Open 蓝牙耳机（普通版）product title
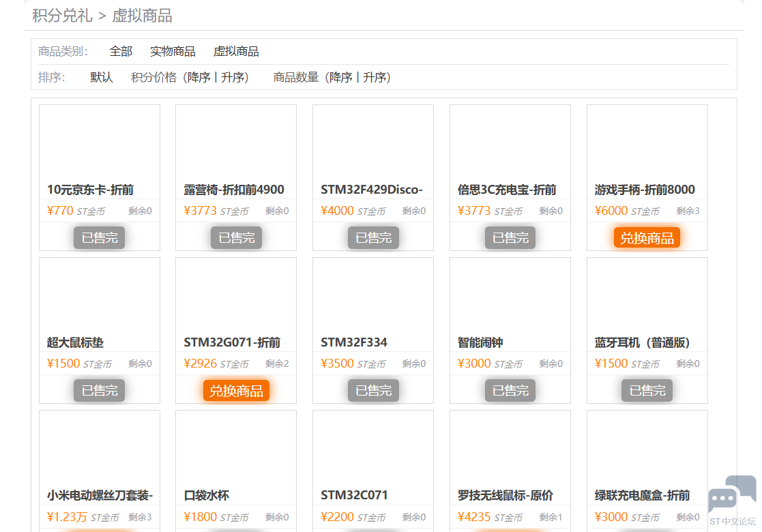 643,342
